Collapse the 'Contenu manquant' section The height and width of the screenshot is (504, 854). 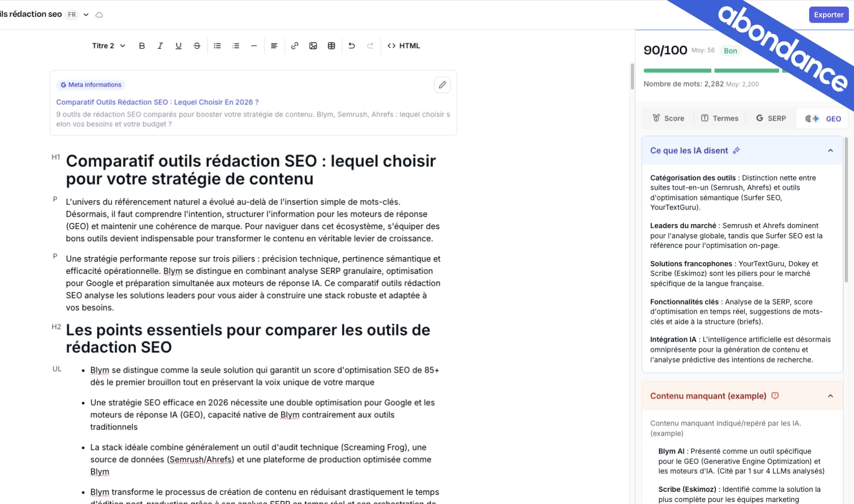[x=831, y=396]
